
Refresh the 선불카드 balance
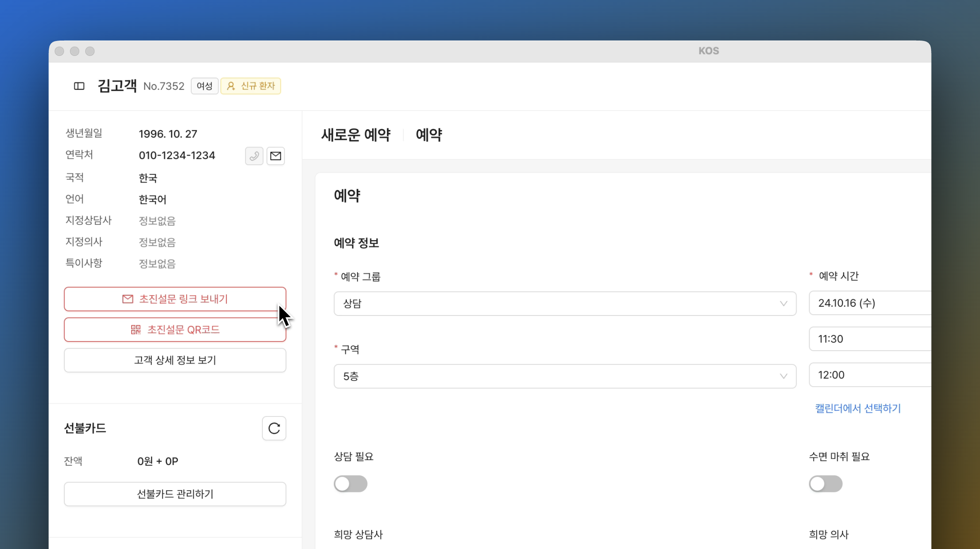(x=274, y=428)
